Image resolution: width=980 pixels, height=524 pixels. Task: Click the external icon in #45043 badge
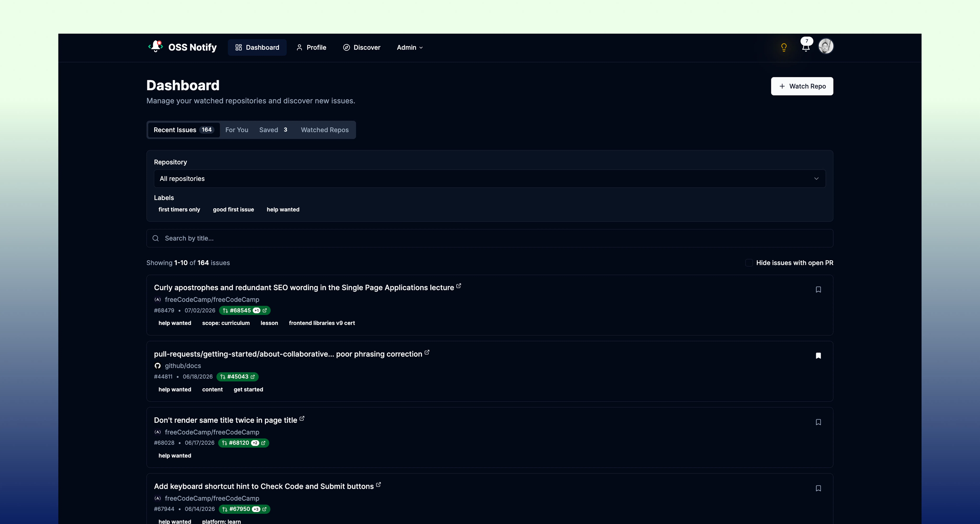tap(253, 377)
